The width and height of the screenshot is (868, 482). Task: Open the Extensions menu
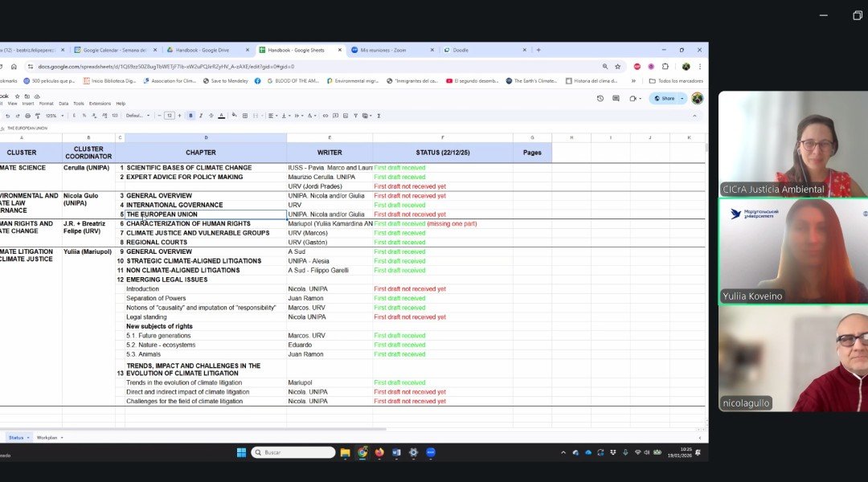coord(100,104)
